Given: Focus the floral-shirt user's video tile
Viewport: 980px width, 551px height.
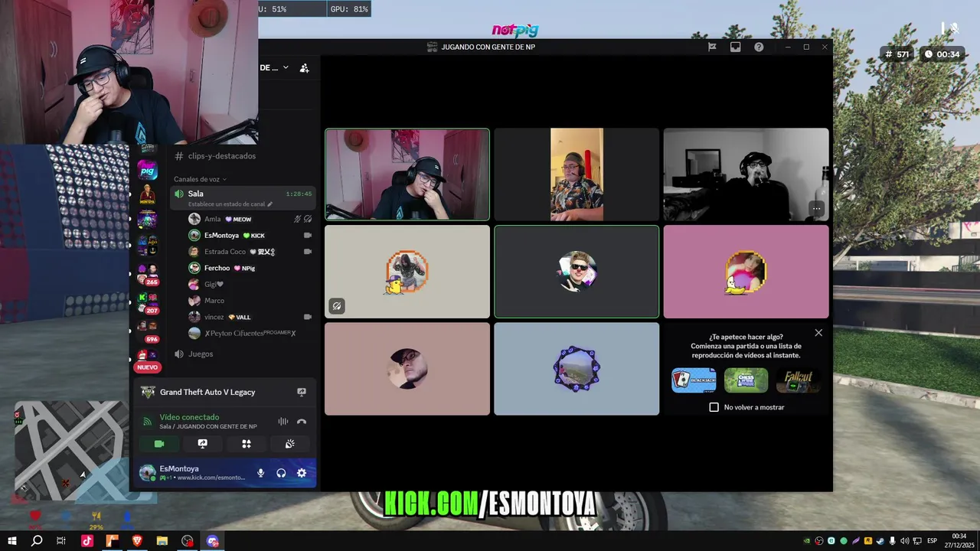Looking at the screenshot, I should click(577, 174).
